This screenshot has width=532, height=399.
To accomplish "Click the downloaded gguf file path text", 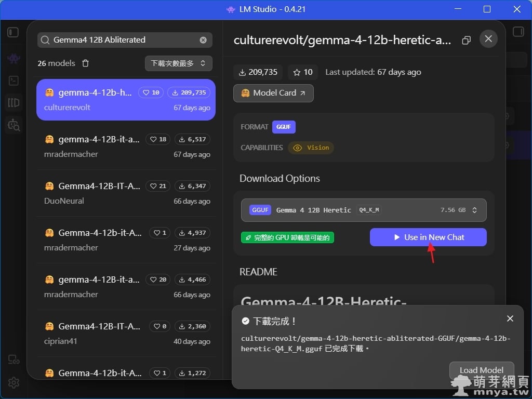I will [376, 343].
